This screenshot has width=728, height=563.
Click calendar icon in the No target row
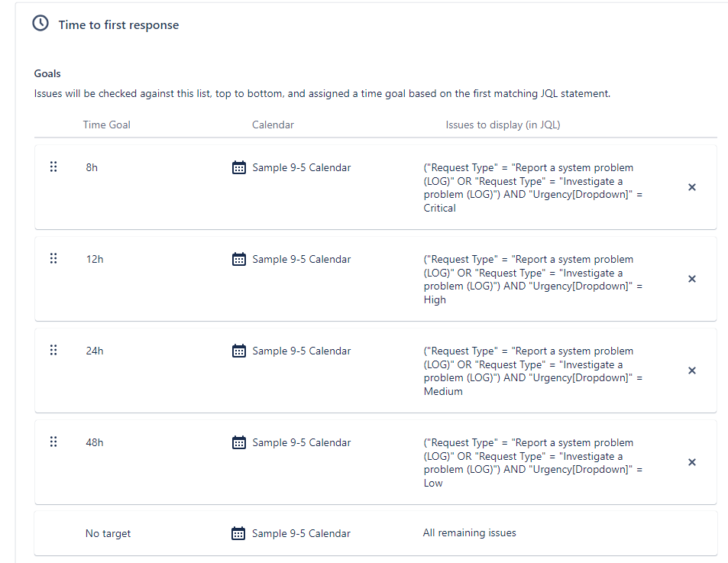[x=239, y=533]
